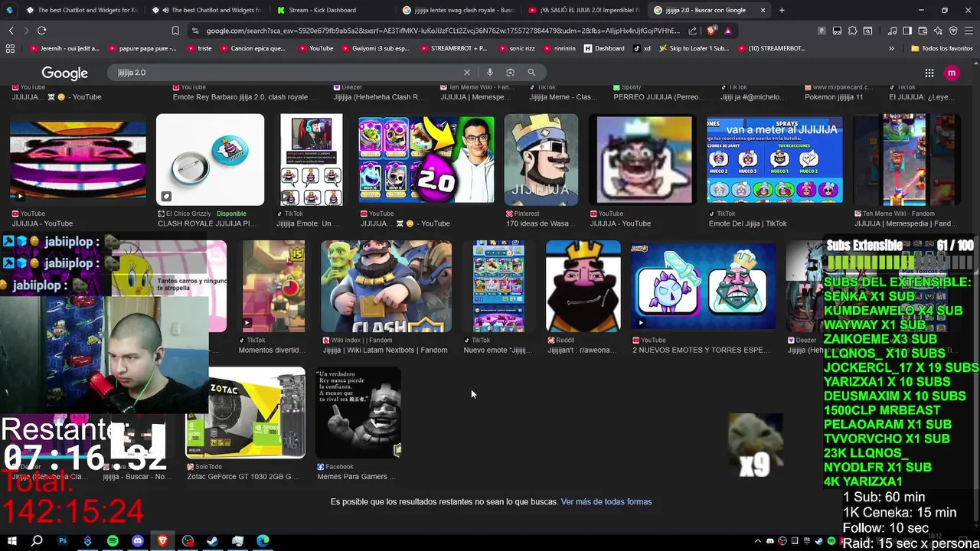The height and width of the screenshot is (551, 980).
Task: Open the blue button pin image thumbnail
Action: pyautogui.click(x=210, y=160)
